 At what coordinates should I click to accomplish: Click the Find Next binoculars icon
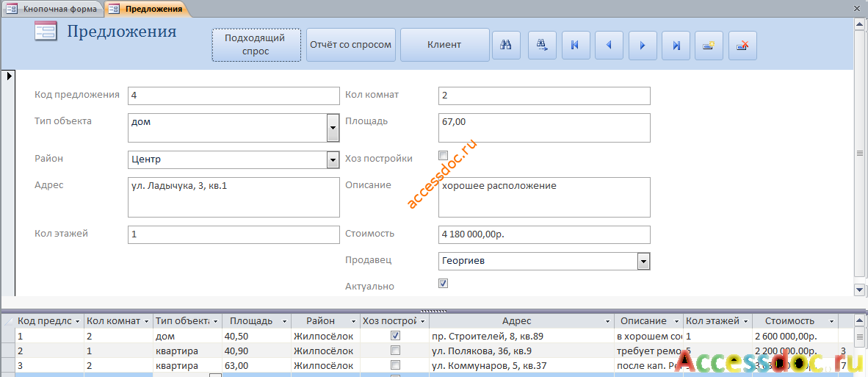(541, 46)
